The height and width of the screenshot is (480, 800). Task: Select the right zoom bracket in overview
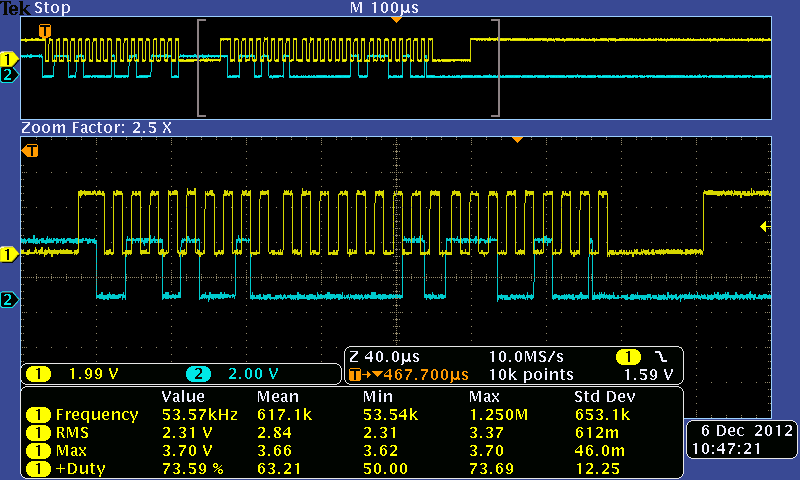coord(496,68)
